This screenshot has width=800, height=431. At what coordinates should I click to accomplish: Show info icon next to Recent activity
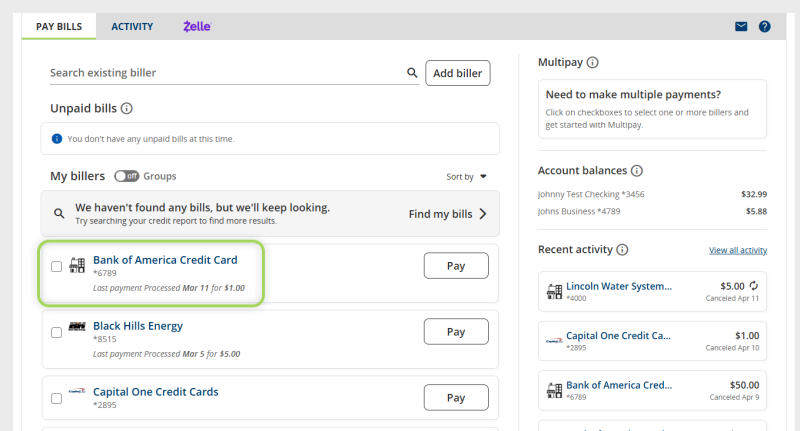pos(622,249)
